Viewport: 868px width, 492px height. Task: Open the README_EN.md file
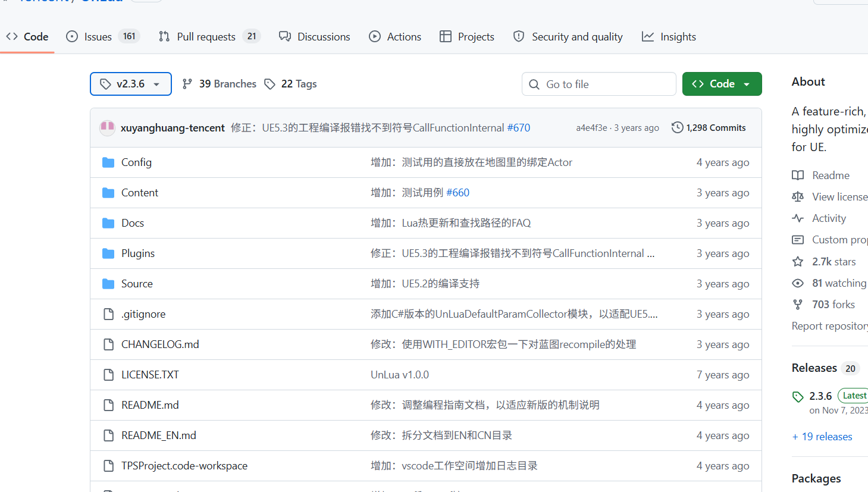coord(159,435)
